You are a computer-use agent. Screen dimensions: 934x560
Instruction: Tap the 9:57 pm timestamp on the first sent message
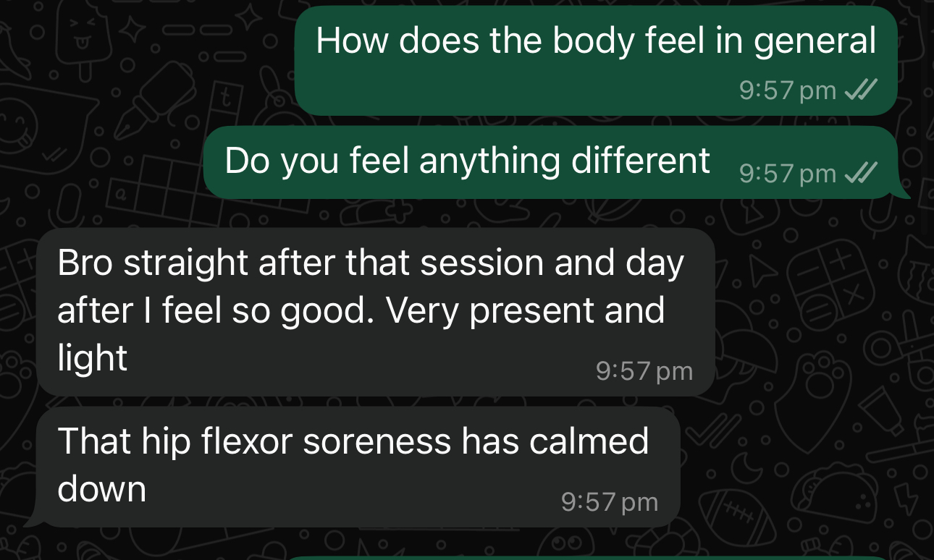click(788, 91)
